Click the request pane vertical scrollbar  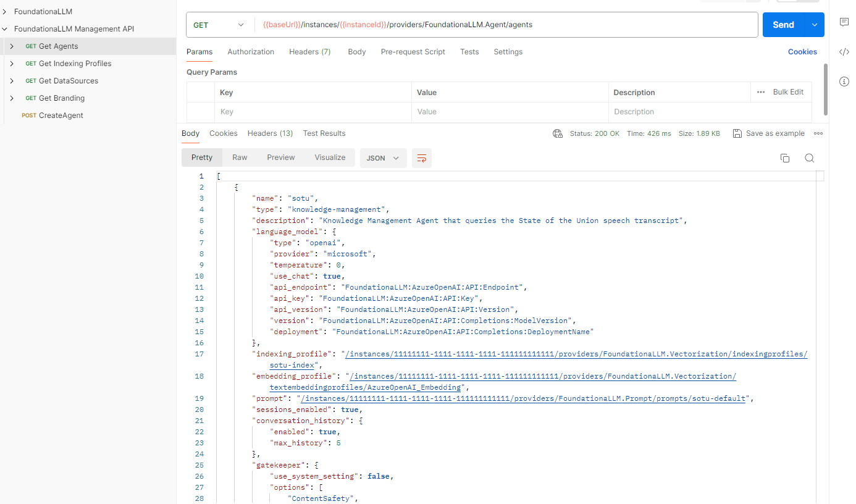[x=826, y=88]
